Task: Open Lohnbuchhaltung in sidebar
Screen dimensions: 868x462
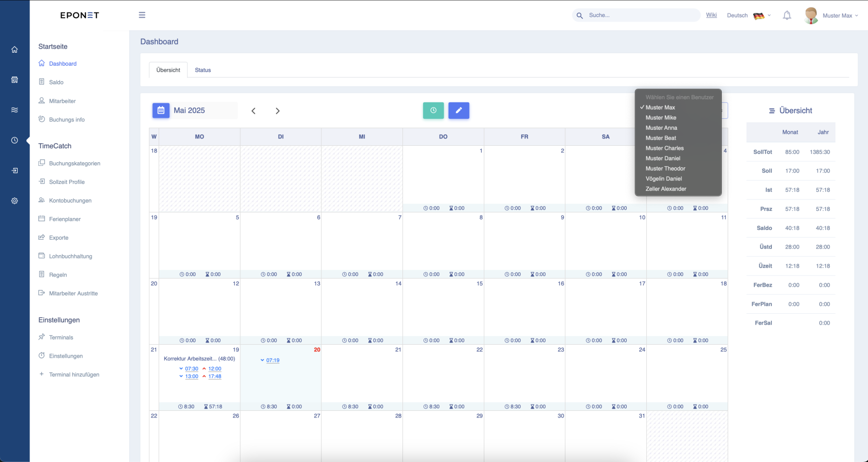Action: tap(70, 256)
